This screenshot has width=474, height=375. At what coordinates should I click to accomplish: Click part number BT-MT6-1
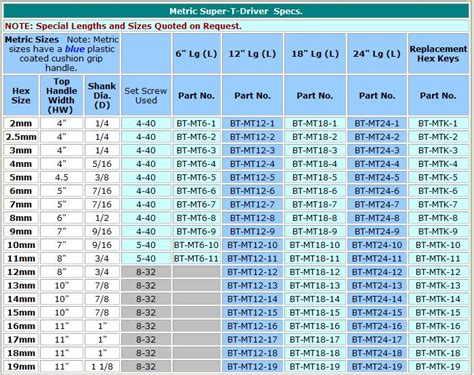pos(196,123)
